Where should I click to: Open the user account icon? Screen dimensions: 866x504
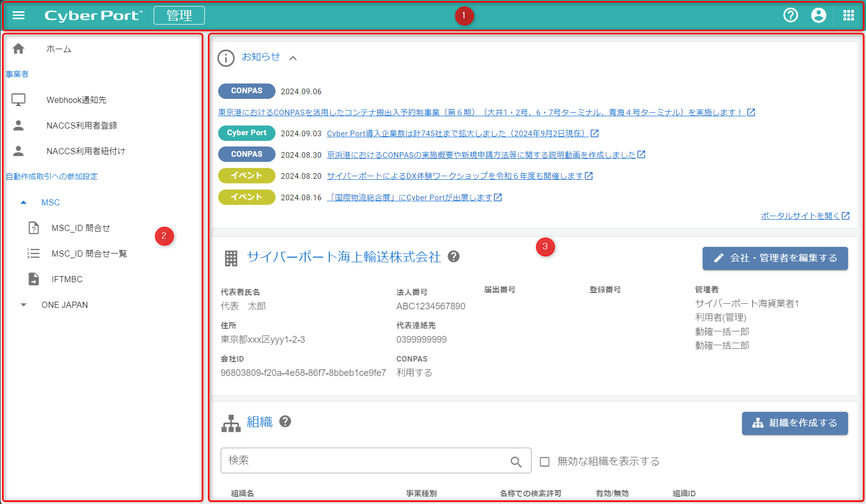point(818,15)
